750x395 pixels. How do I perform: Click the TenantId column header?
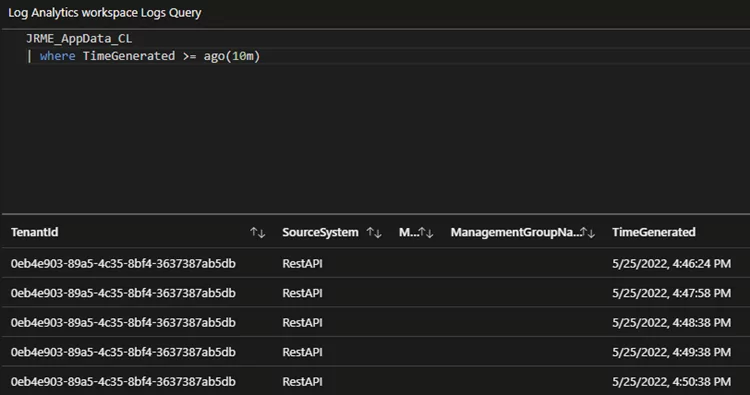coord(34,232)
